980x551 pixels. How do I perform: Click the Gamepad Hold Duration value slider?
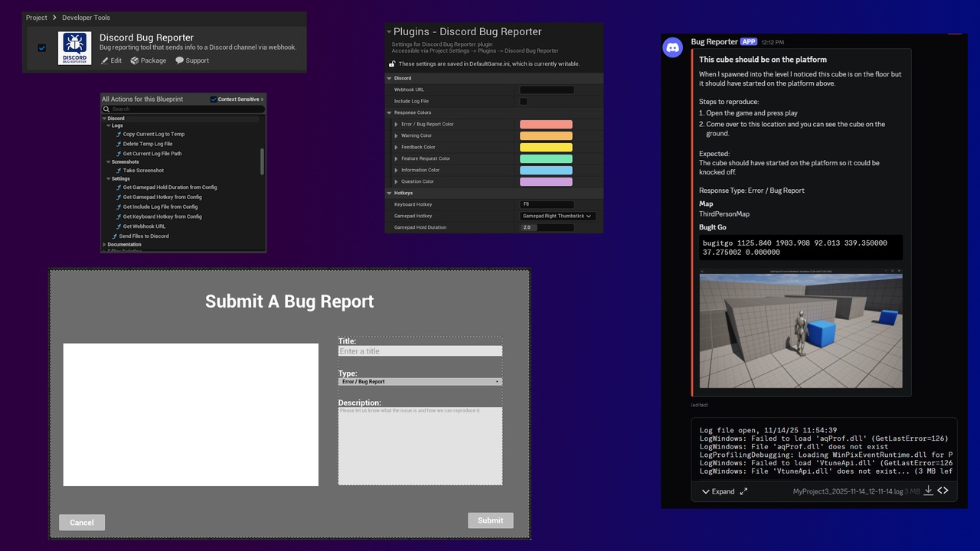click(x=547, y=227)
